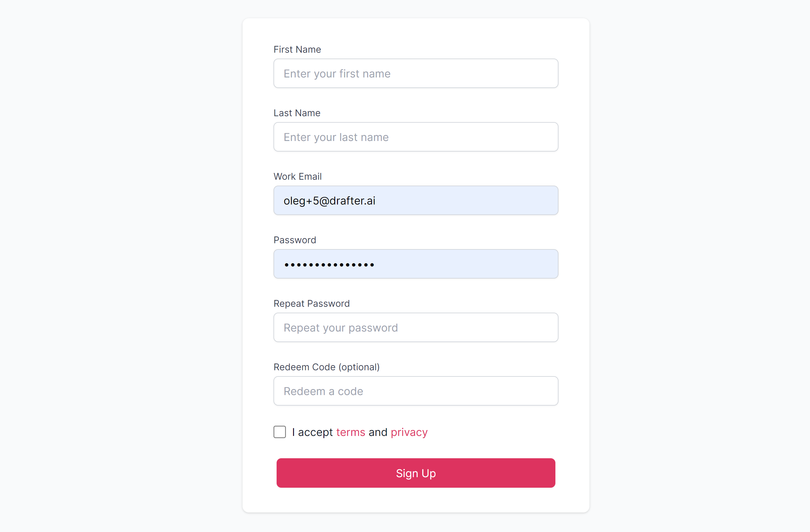Click into the Last Name input field

(x=416, y=137)
